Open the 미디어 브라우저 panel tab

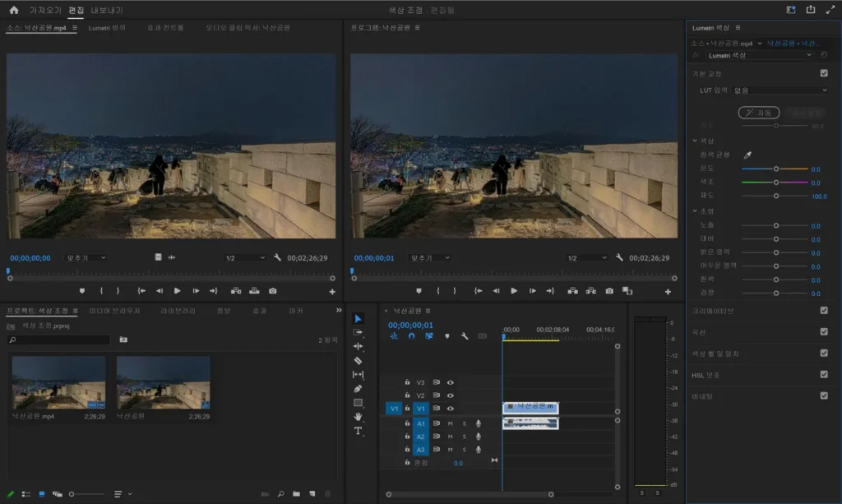coord(114,311)
